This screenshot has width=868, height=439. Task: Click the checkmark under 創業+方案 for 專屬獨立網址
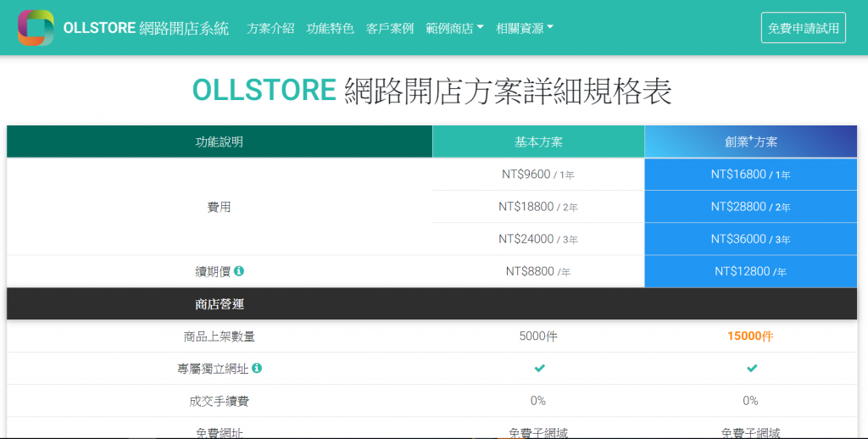point(751,368)
